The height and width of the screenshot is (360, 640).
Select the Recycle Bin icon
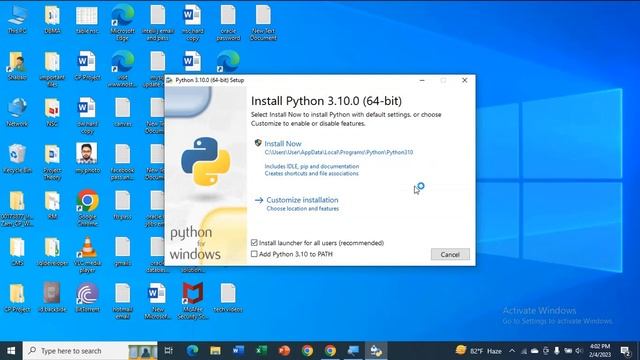17,159
